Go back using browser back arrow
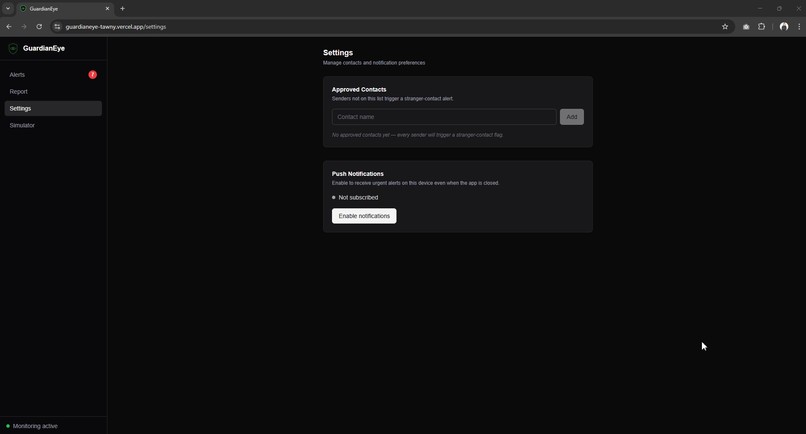This screenshot has height=434, width=806. click(x=9, y=27)
